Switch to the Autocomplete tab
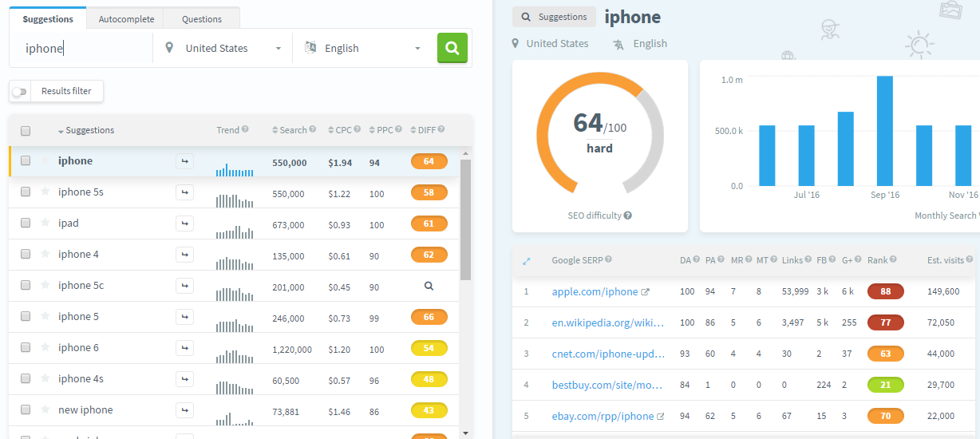 125,18
